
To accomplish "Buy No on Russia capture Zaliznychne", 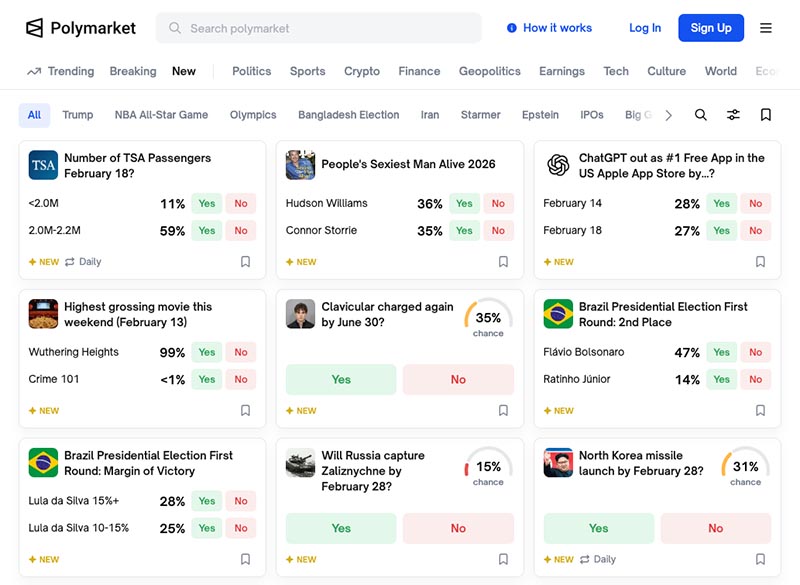I will point(458,528).
